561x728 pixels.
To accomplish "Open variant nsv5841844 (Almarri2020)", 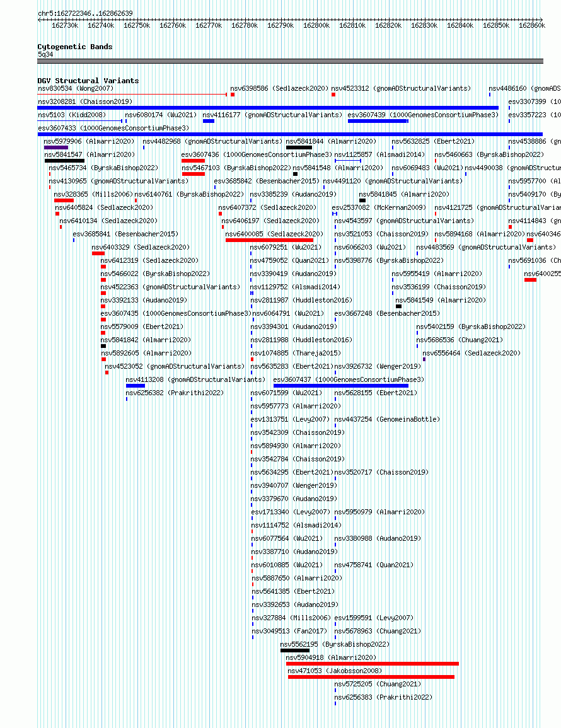I will (x=331, y=141).
